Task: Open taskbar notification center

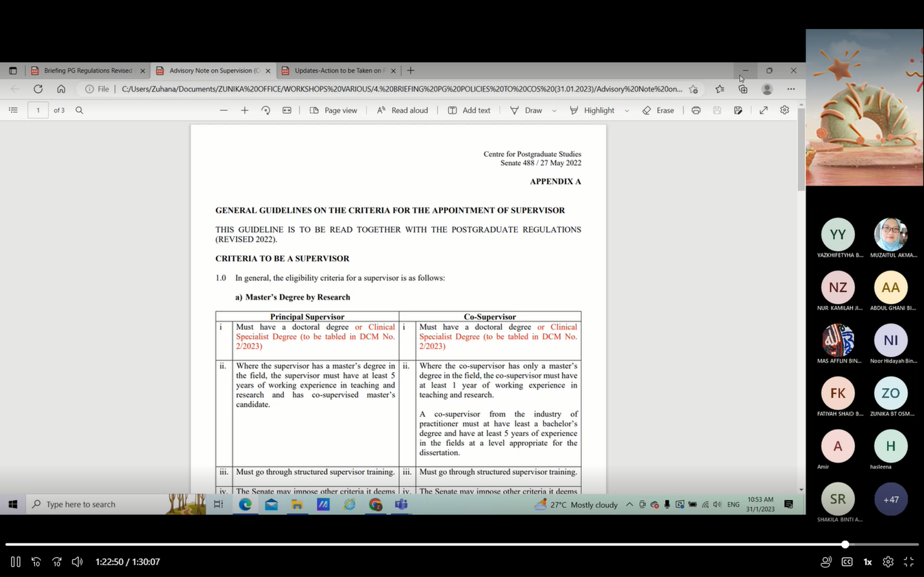Action: tap(789, 504)
